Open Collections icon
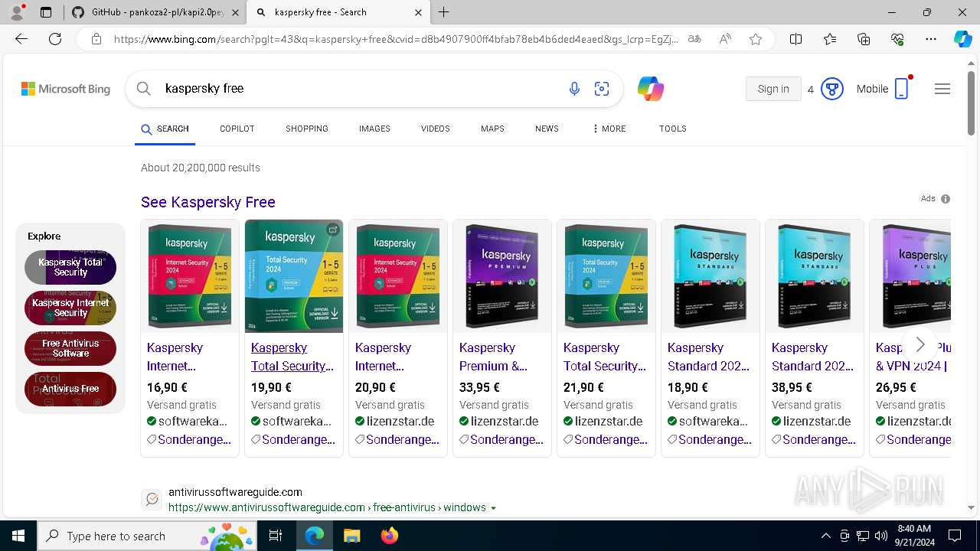The height and width of the screenshot is (551, 980). (x=864, y=39)
